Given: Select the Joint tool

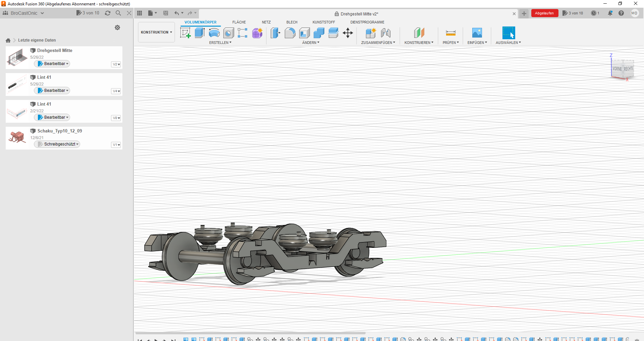Looking at the screenshot, I should click(x=386, y=33).
